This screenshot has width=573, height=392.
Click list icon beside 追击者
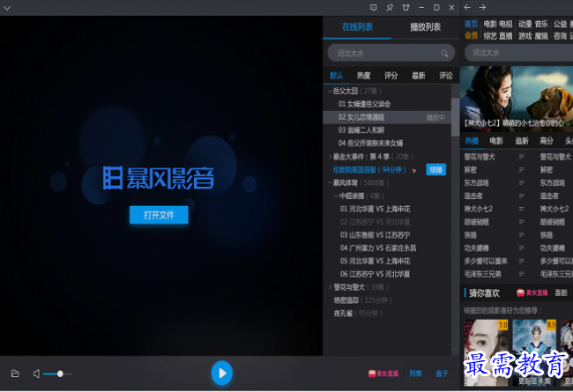coord(522,196)
